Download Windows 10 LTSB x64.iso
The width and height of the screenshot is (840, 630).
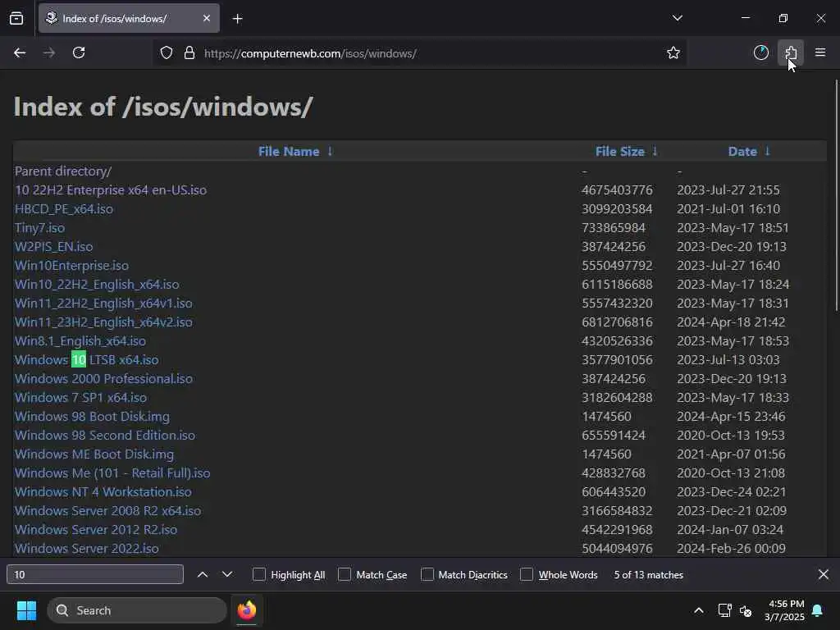pos(86,359)
